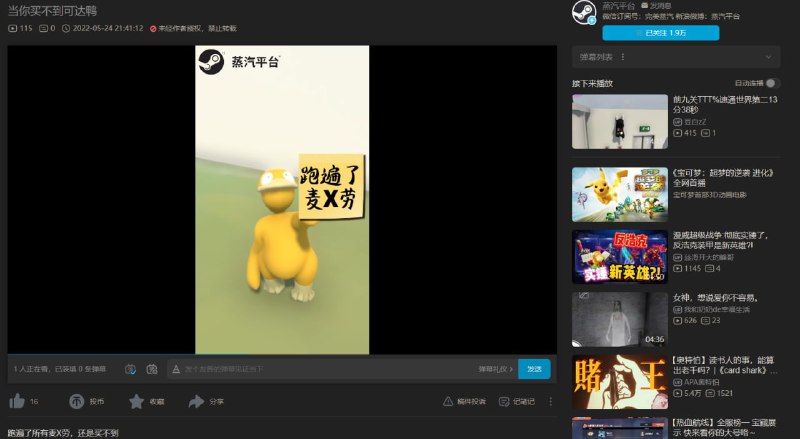Click the upload date 2022-05-24 21:41:12
This screenshot has width=800, height=439.
pos(108,29)
